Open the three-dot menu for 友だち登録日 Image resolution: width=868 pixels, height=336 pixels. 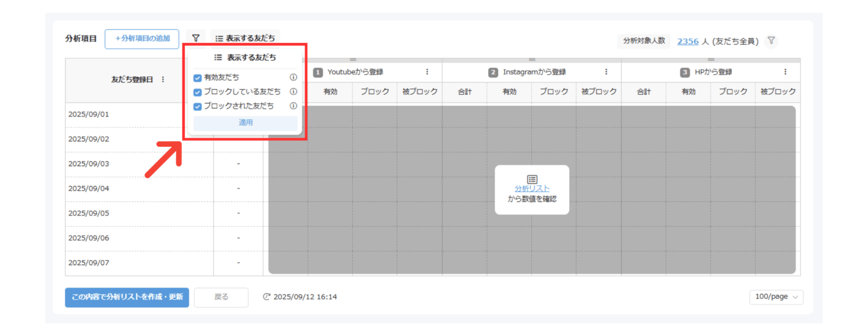(163, 80)
